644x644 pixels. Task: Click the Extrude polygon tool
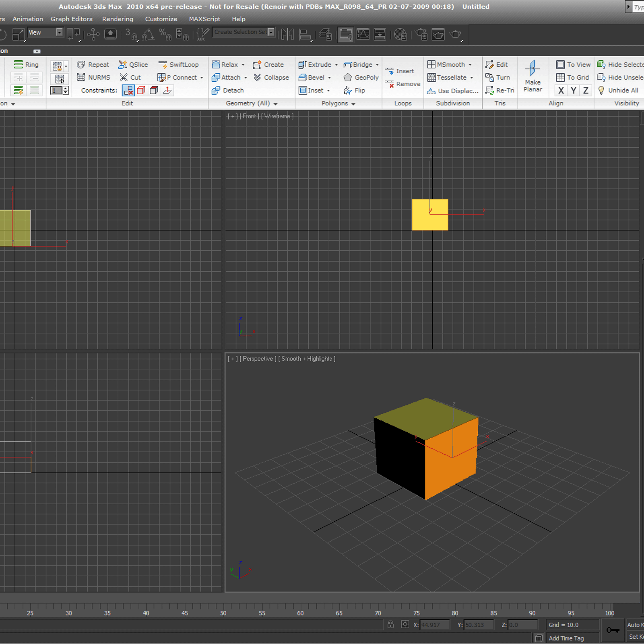[x=315, y=64]
